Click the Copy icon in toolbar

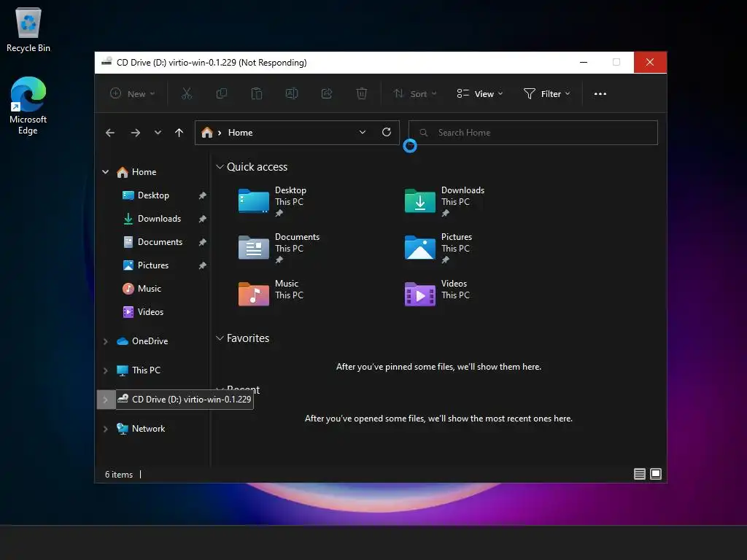pos(222,94)
